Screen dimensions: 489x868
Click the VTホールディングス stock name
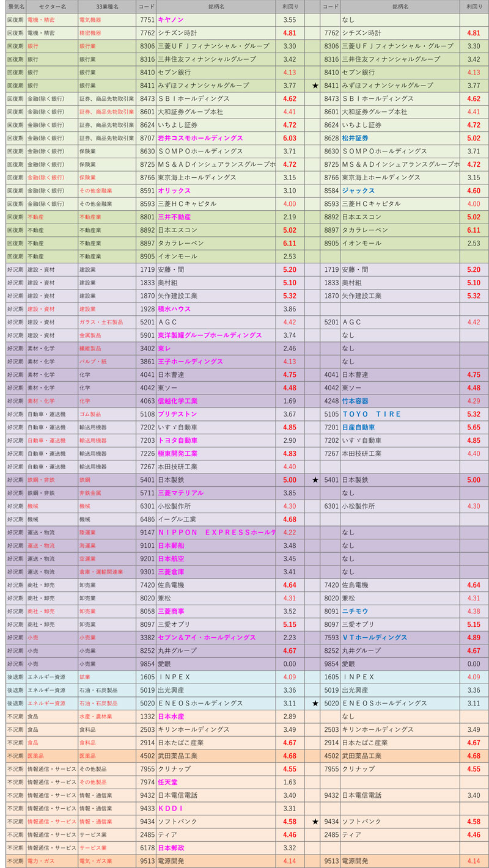(x=375, y=637)
